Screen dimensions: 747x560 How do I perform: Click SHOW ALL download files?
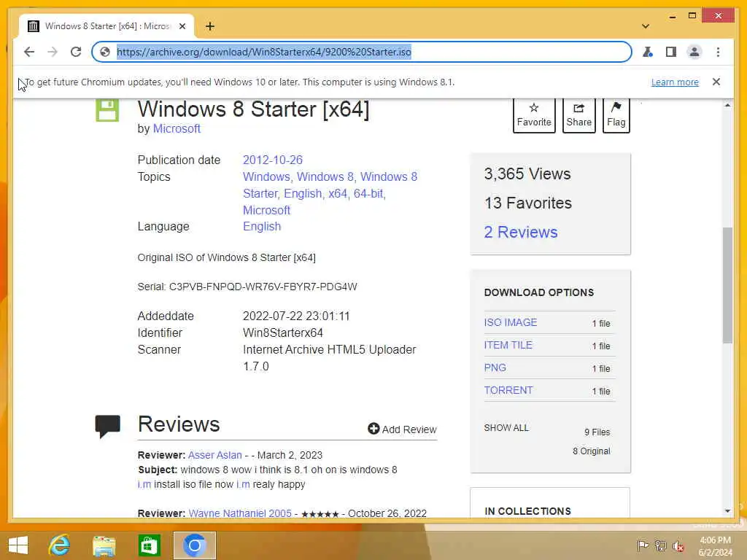pos(506,427)
